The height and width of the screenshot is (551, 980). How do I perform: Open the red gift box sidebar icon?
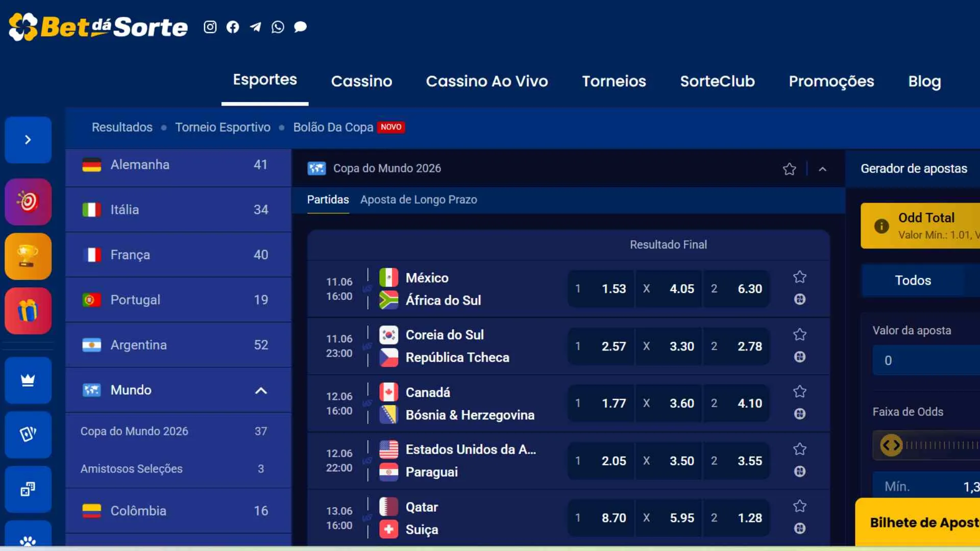pos(28,311)
